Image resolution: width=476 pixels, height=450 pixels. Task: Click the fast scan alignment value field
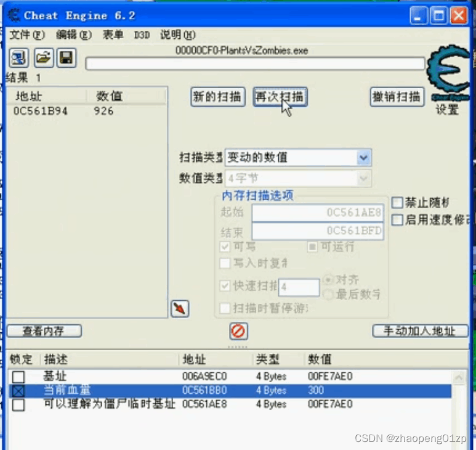point(299,287)
